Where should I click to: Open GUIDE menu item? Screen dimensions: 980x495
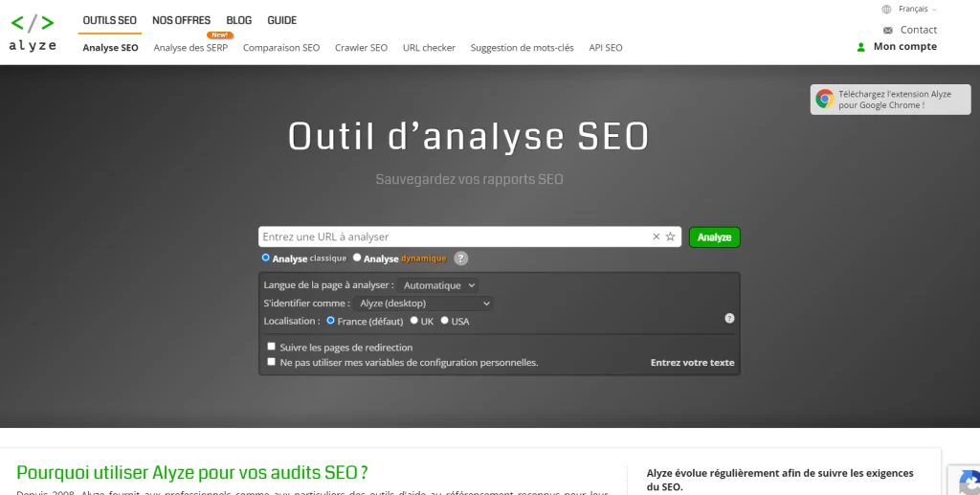click(x=282, y=20)
